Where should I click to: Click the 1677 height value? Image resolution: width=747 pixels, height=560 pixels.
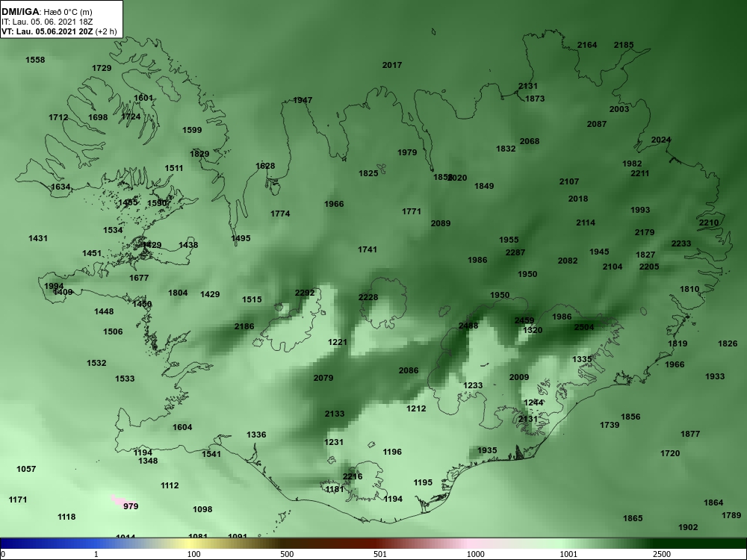(139, 278)
